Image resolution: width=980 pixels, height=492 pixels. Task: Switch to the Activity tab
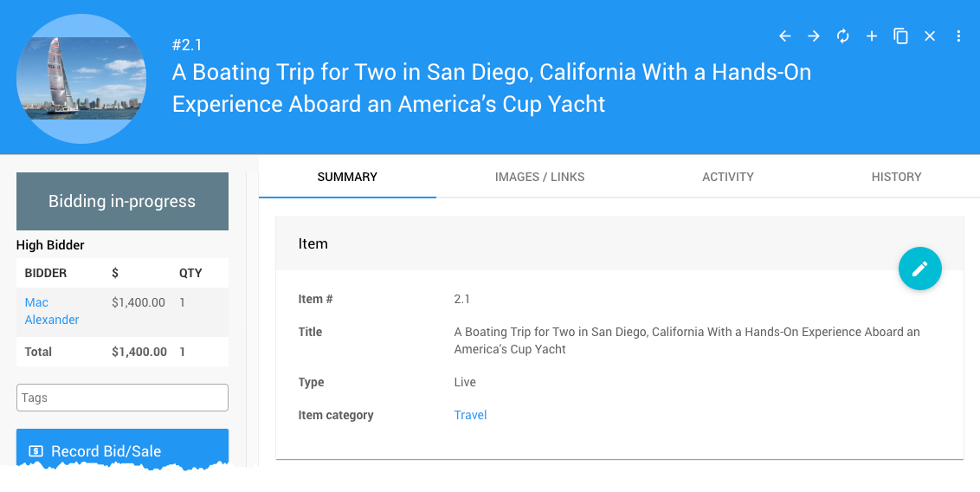click(x=727, y=177)
